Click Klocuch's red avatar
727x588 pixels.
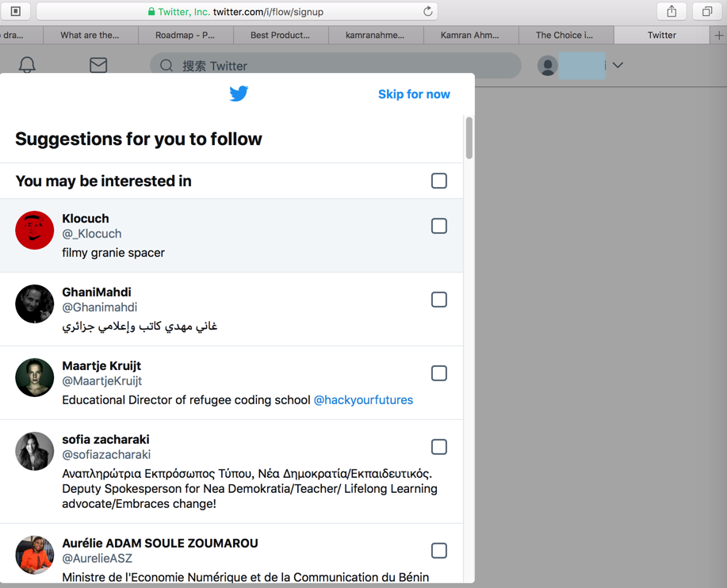pos(35,231)
